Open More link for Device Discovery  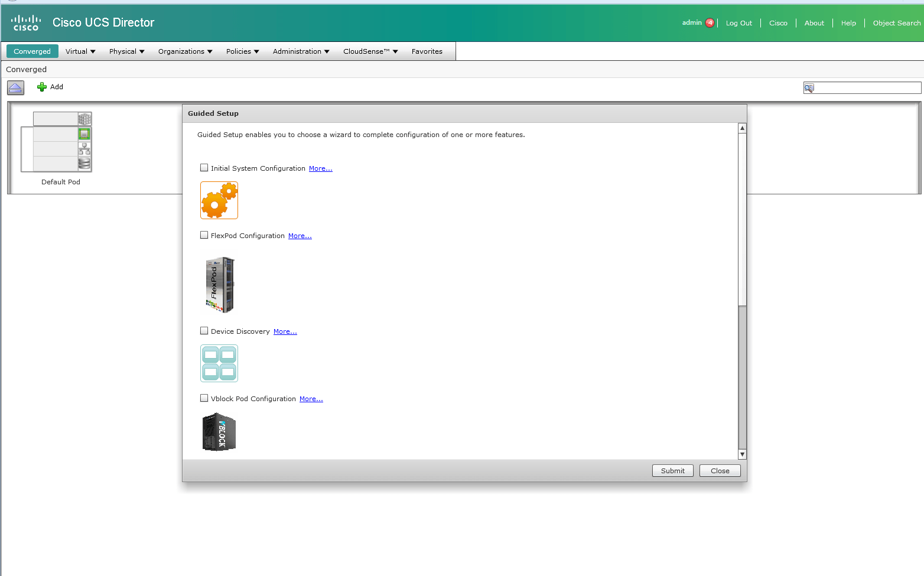coord(285,331)
